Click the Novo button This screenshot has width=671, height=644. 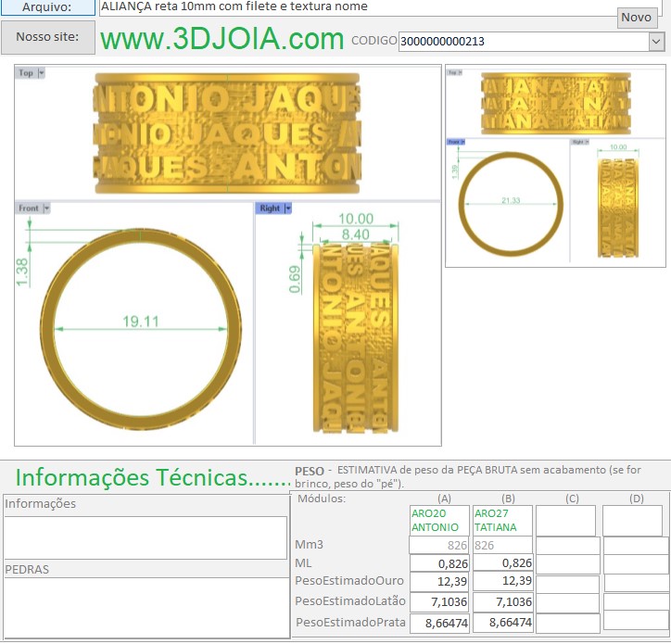[636, 17]
